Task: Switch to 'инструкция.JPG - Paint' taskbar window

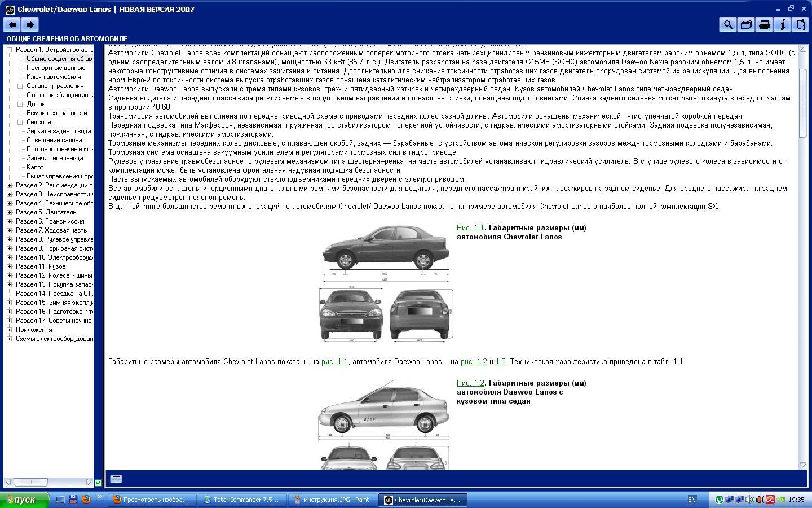Action: 333,500
